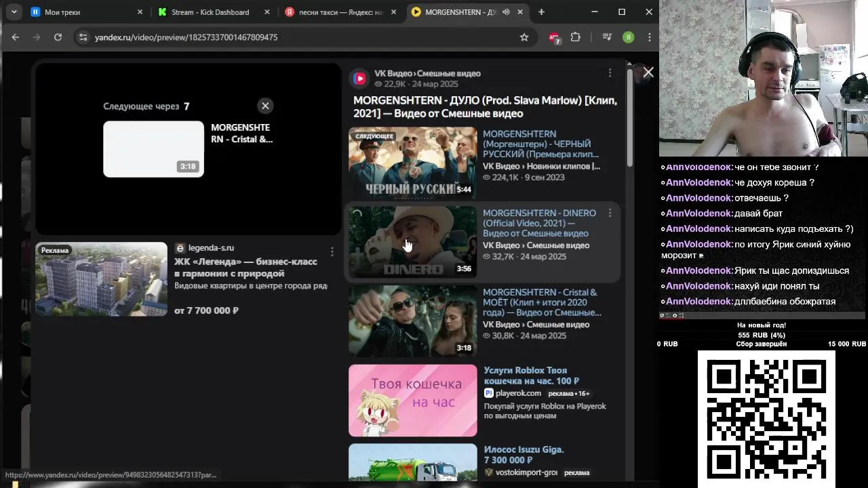Click the 555 RUB (4%) donation goal
This screenshot has height=488, width=868.
click(x=761, y=335)
